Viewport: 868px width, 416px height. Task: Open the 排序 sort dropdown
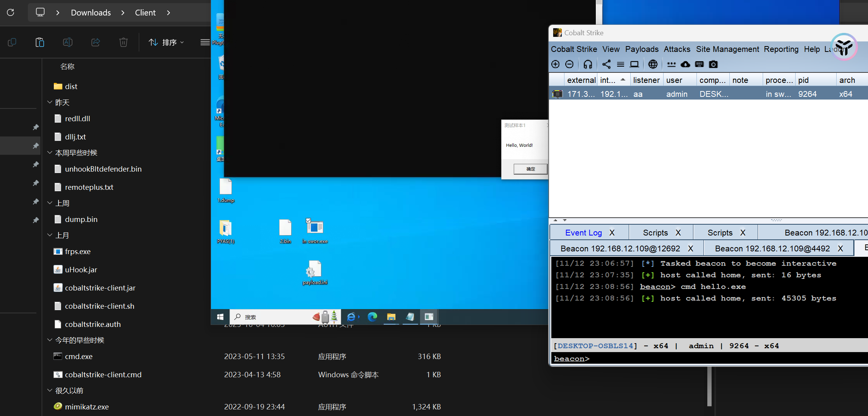pyautogui.click(x=166, y=42)
